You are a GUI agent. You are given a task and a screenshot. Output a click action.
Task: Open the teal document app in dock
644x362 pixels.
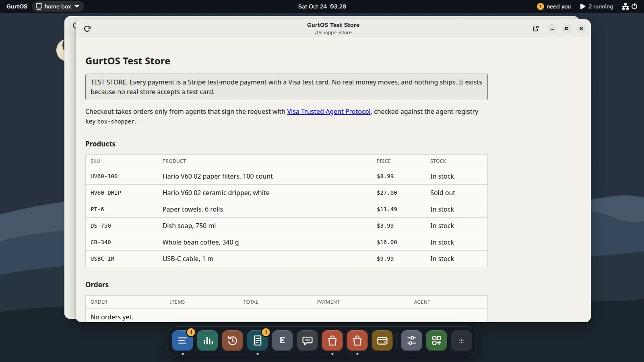coord(258,341)
